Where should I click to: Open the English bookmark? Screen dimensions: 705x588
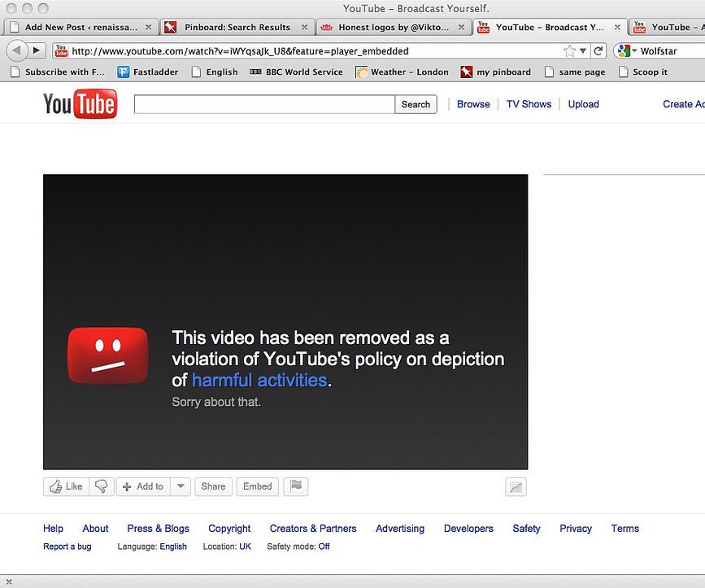tap(215, 72)
